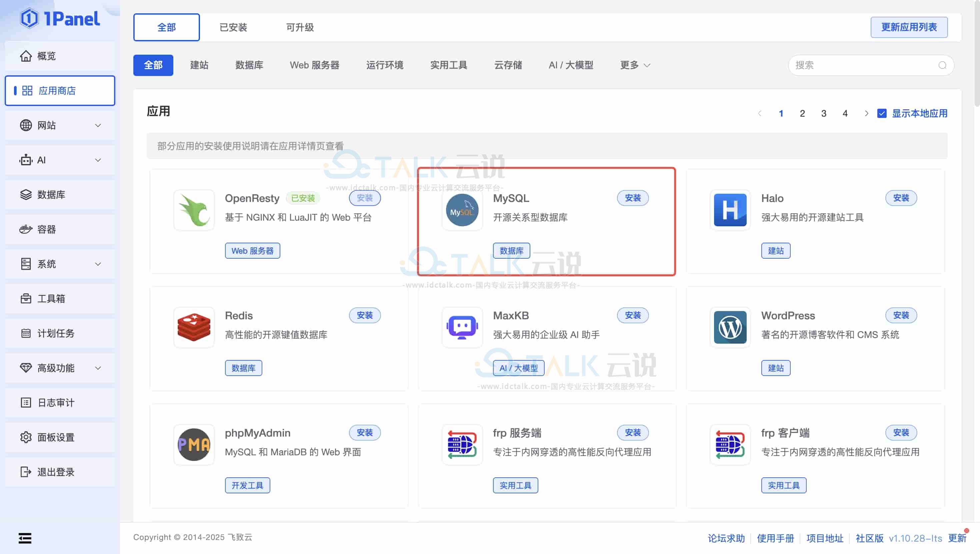The image size is (980, 554).
Task: Install Redis with 安装 button
Action: point(365,315)
